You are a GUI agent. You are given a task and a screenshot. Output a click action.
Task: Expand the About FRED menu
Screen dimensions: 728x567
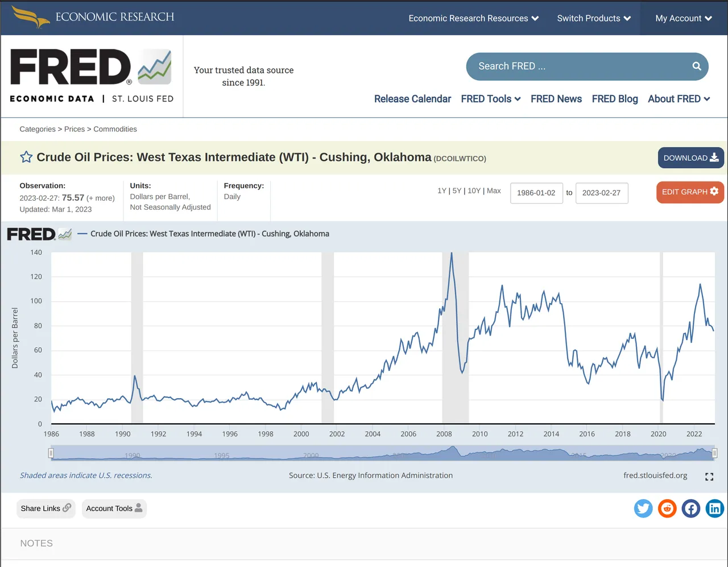coord(679,99)
